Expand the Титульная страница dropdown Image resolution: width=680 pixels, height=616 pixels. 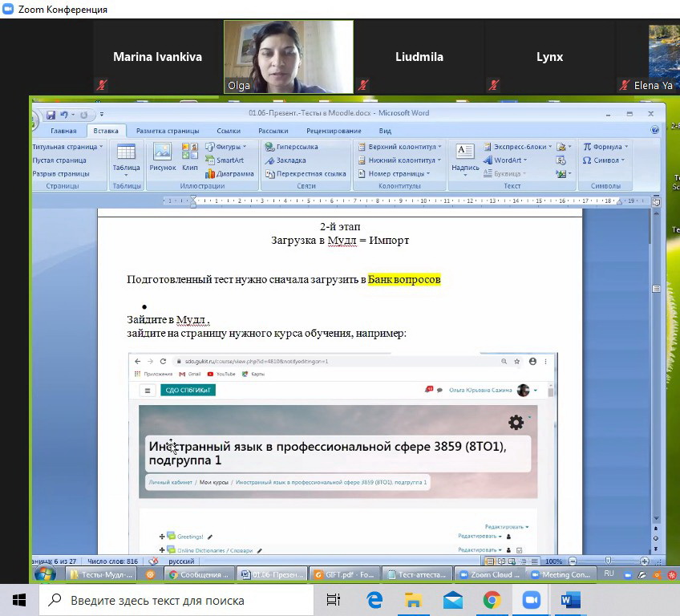point(67,147)
